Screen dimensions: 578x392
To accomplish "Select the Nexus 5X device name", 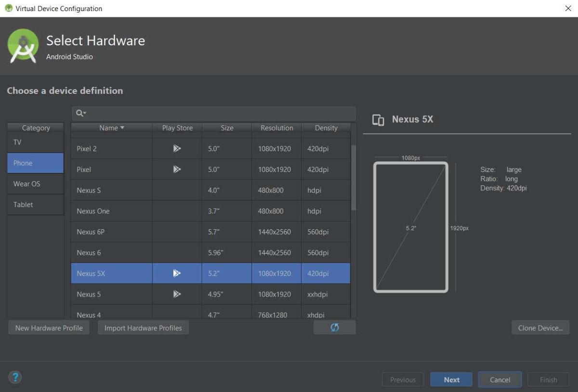I will 91,273.
